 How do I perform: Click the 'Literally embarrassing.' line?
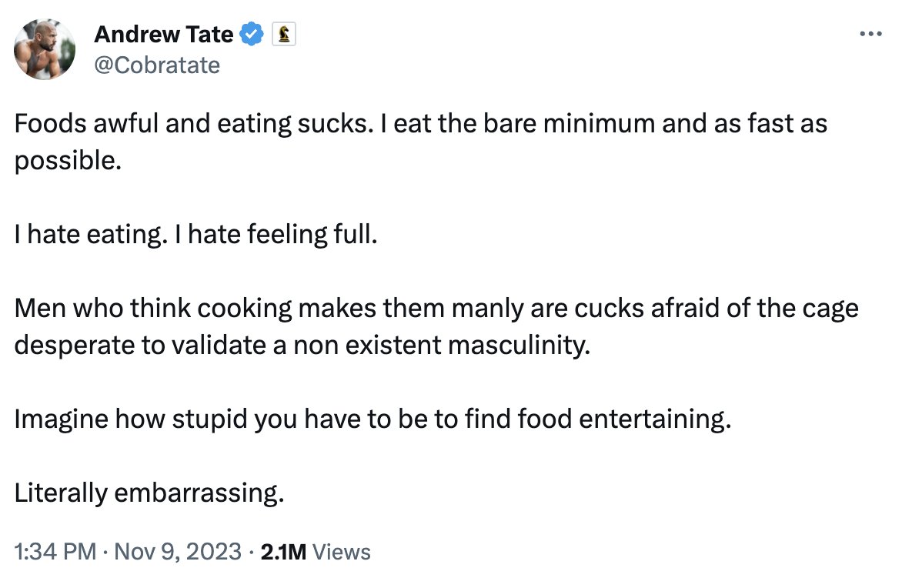149,493
